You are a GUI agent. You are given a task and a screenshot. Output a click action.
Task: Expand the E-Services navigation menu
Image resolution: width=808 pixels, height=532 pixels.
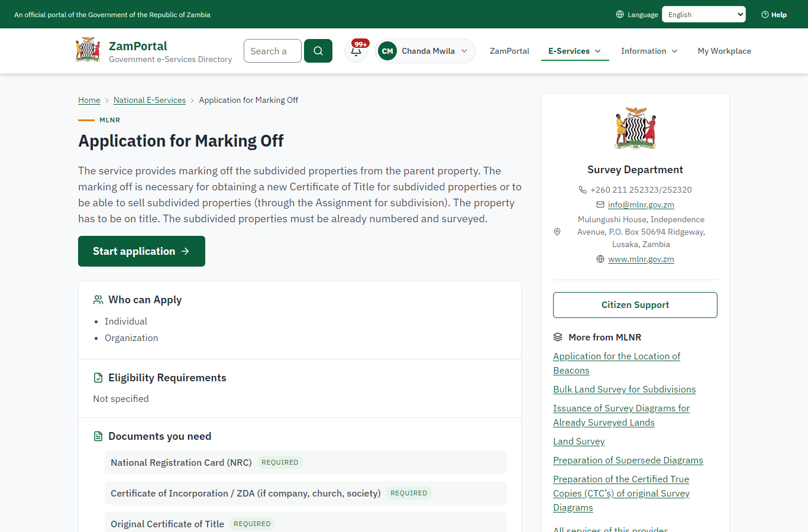575,51
